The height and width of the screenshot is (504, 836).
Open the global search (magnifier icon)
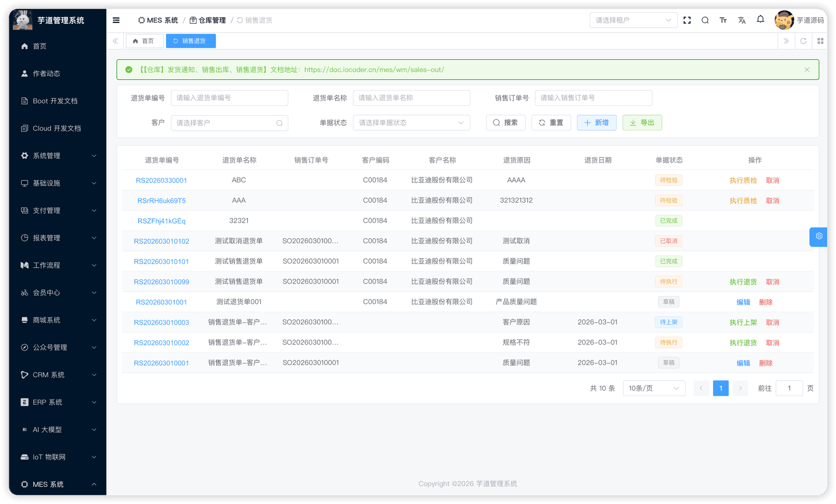point(705,20)
